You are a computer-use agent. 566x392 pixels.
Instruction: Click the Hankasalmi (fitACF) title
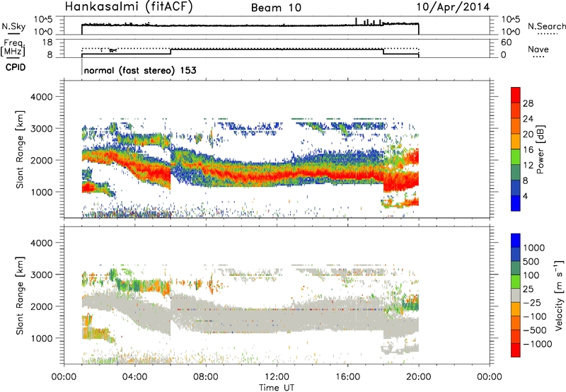[129, 7]
